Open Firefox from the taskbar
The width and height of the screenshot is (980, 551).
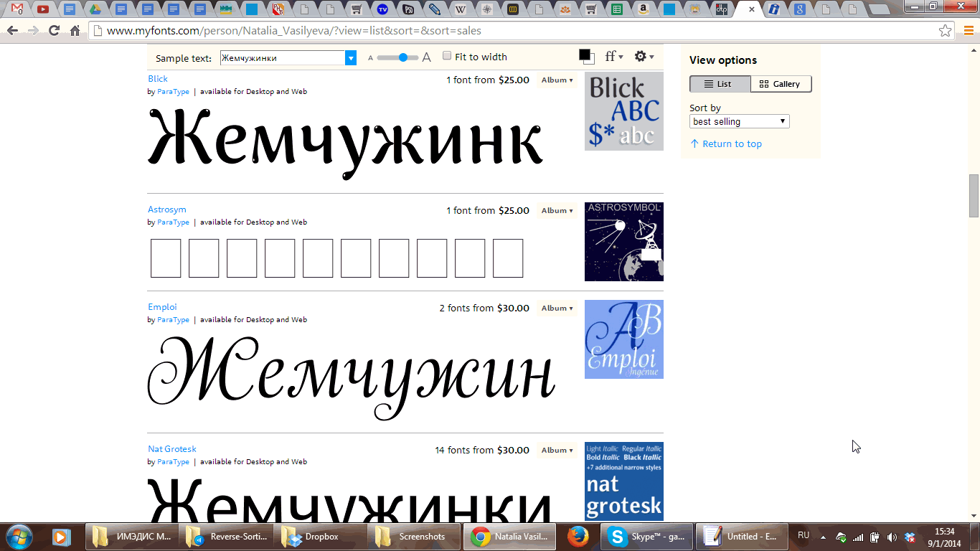point(578,536)
